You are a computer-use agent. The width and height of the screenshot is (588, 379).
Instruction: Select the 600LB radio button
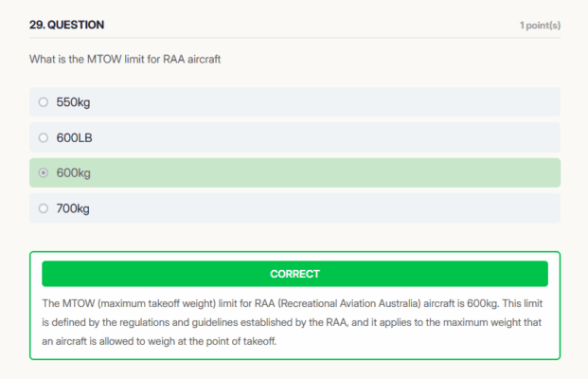point(43,137)
